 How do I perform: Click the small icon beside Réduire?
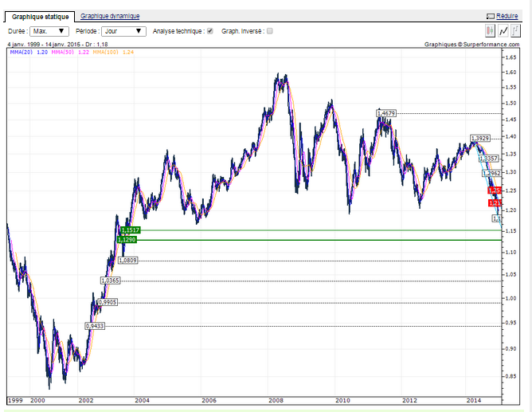point(490,16)
